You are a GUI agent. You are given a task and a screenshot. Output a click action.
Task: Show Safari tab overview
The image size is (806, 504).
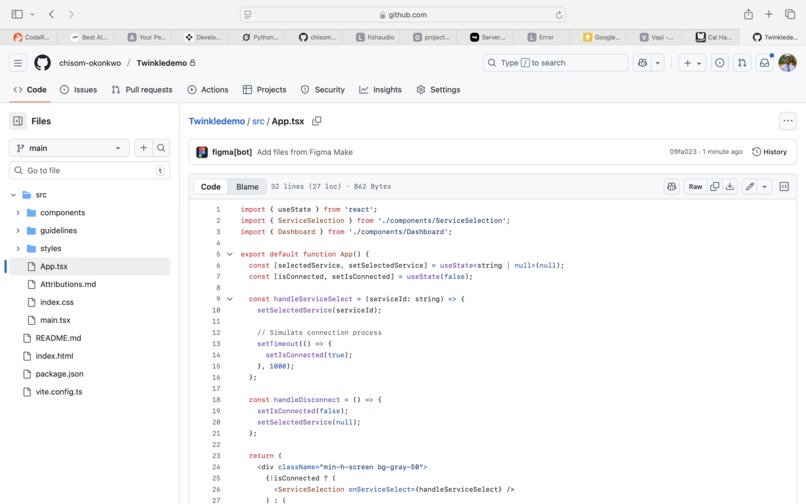(790, 14)
